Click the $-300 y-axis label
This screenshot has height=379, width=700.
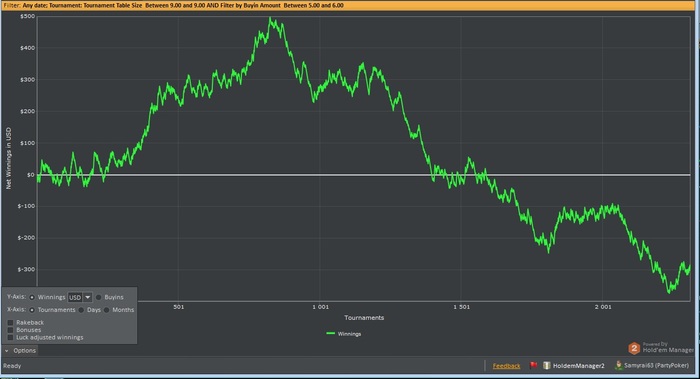tap(26, 269)
